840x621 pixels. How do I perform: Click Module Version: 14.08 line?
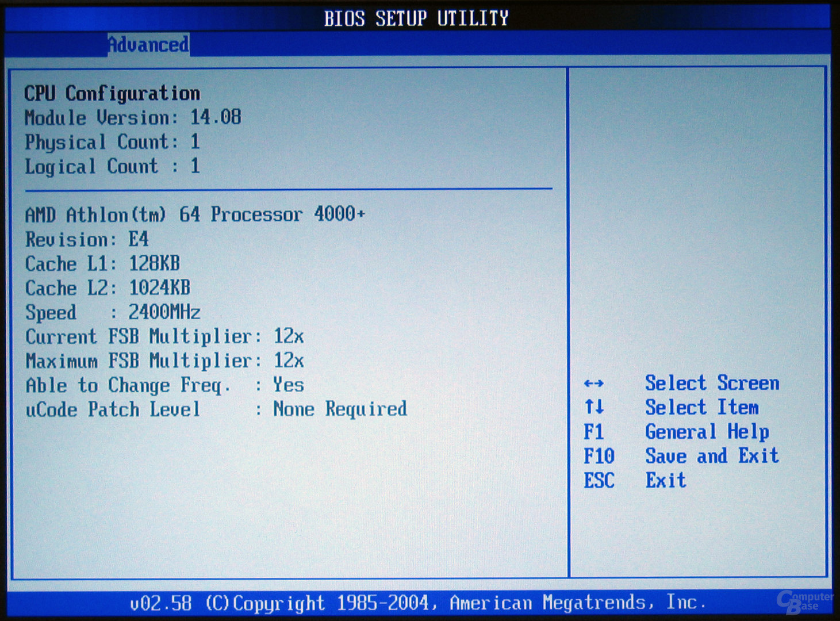point(133,117)
